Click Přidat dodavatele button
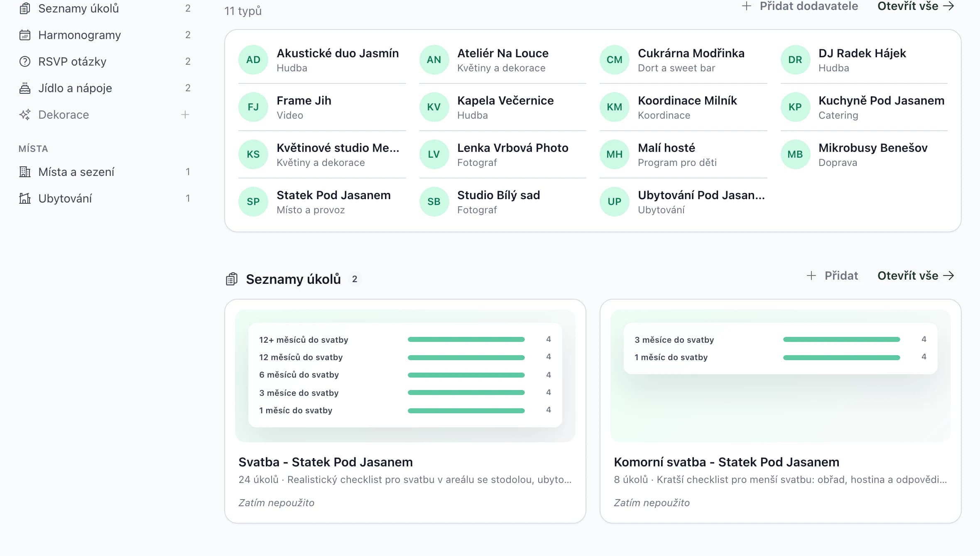 click(x=800, y=6)
